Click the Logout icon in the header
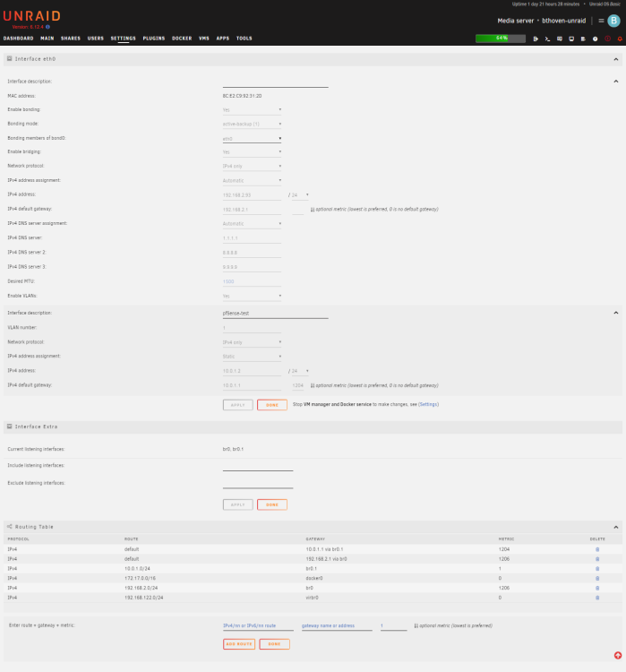Screen dimensions: 626x672 click(536, 39)
